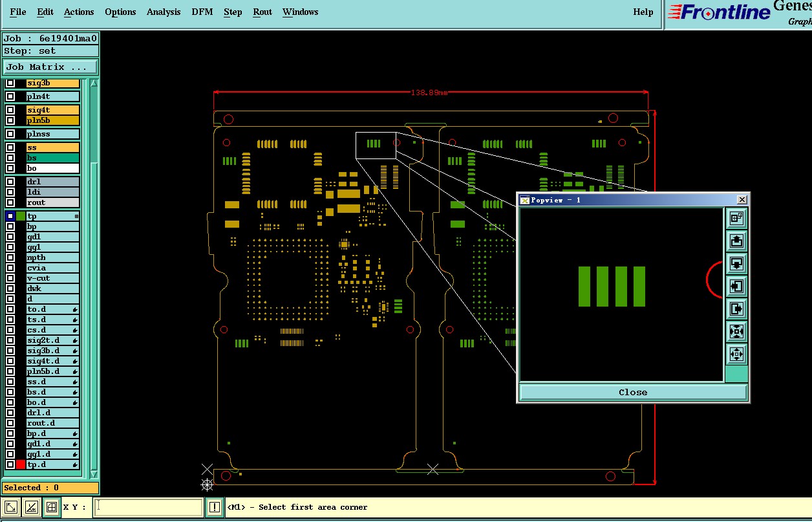Open the Analysis menu

[164, 12]
